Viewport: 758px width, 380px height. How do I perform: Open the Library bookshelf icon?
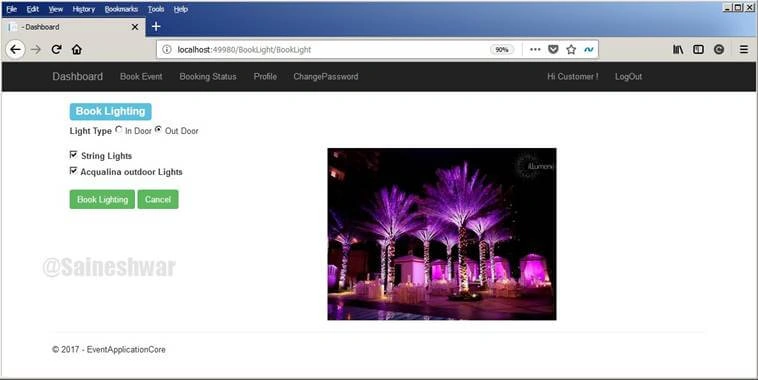coord(678,49)
